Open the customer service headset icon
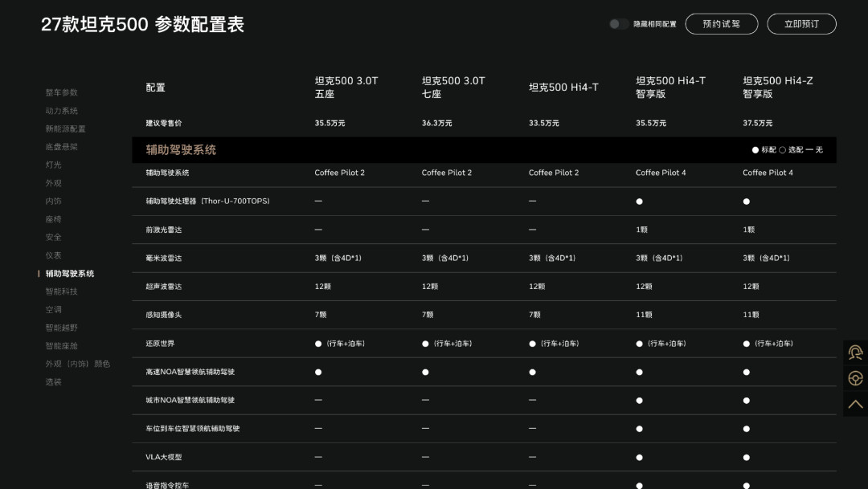This screenshot has height=489, width=868. 855,352
